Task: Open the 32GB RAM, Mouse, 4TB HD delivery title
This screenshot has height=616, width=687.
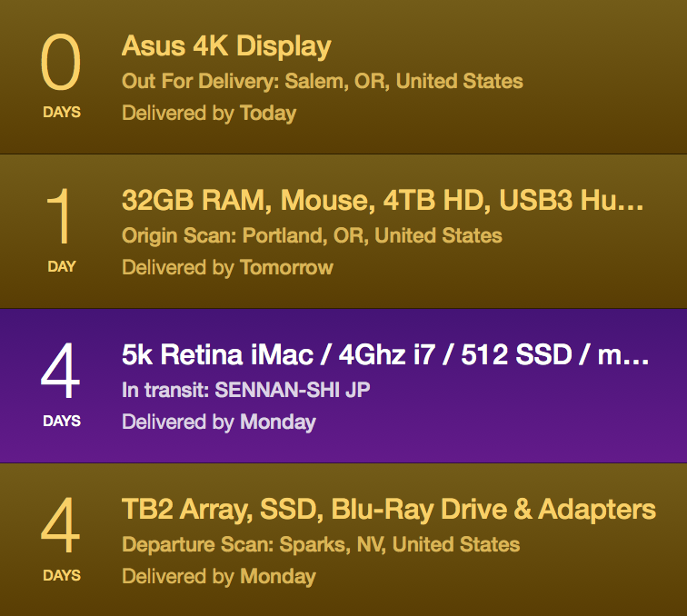Action: pos(383,201)
